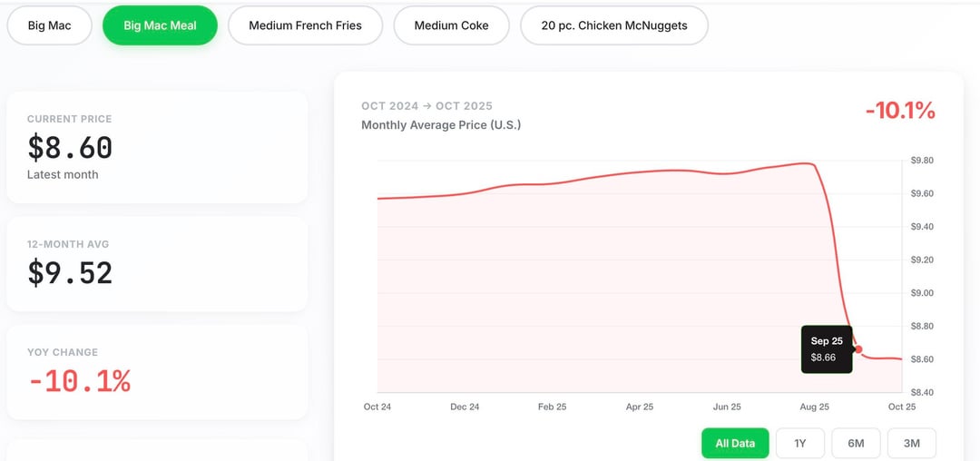Click the Aug 25 x-axis label

pos(815,407)
